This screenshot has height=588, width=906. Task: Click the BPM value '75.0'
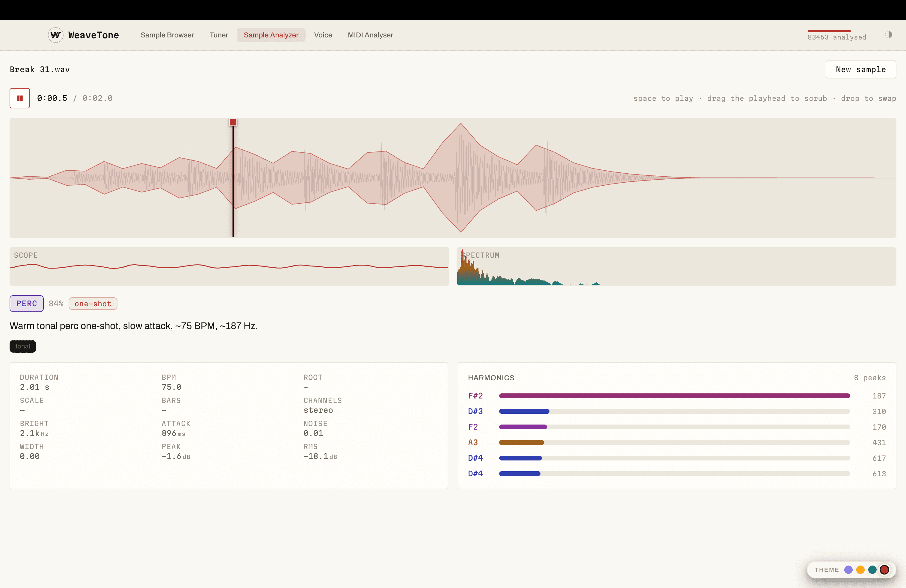(171, 387)
